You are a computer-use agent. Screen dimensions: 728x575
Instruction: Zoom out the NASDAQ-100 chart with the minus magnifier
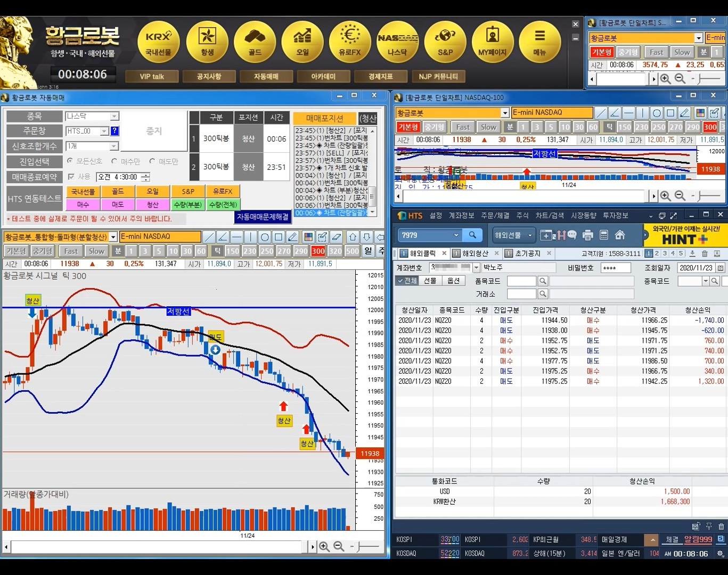click(x=680, y=196)
